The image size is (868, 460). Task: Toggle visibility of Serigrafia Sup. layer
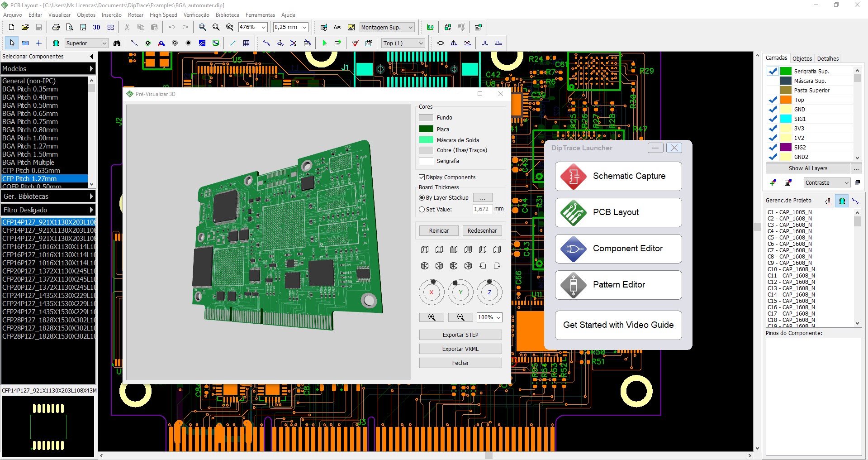[773, 71]
